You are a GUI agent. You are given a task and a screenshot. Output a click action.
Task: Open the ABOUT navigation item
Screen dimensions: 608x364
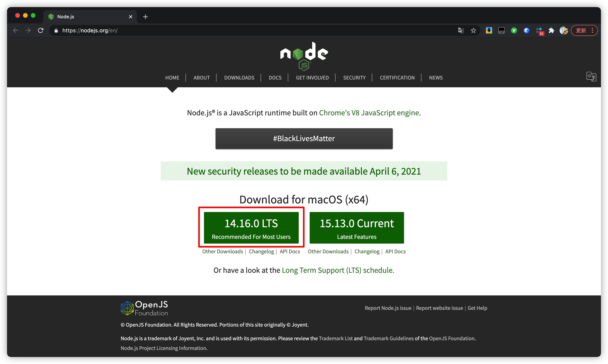[201, 78]
